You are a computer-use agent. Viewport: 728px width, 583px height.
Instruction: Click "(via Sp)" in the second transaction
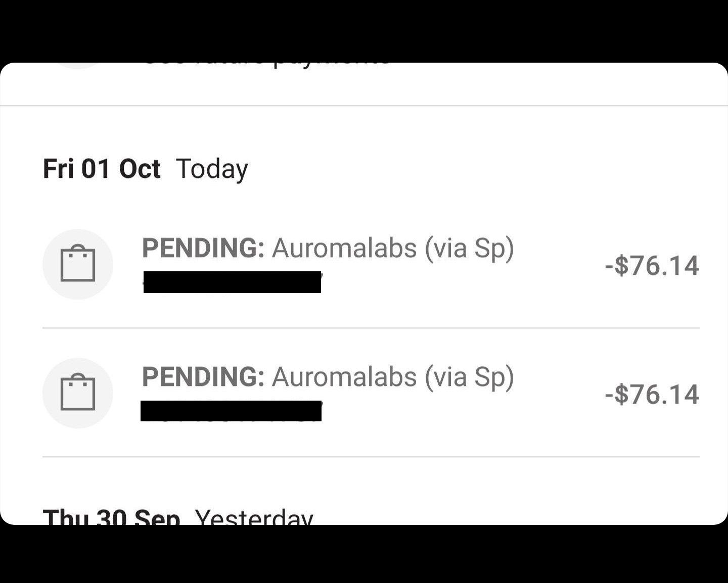point(469,377)
